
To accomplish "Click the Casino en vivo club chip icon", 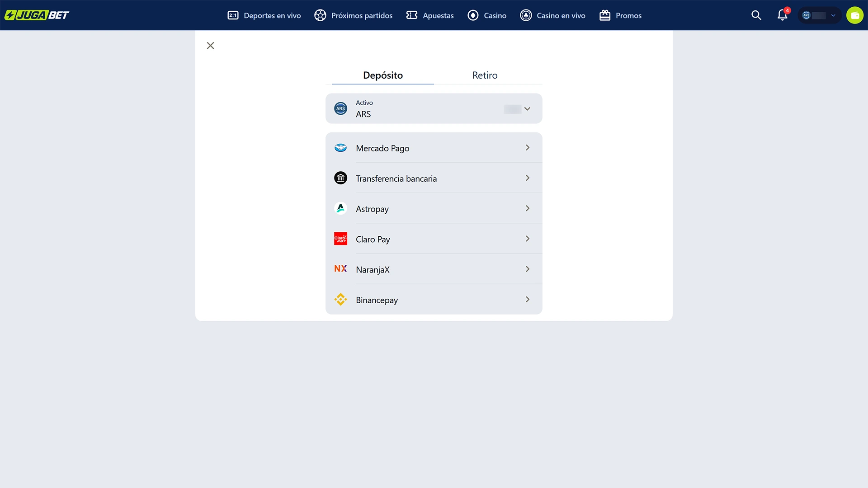I will 526,15.
